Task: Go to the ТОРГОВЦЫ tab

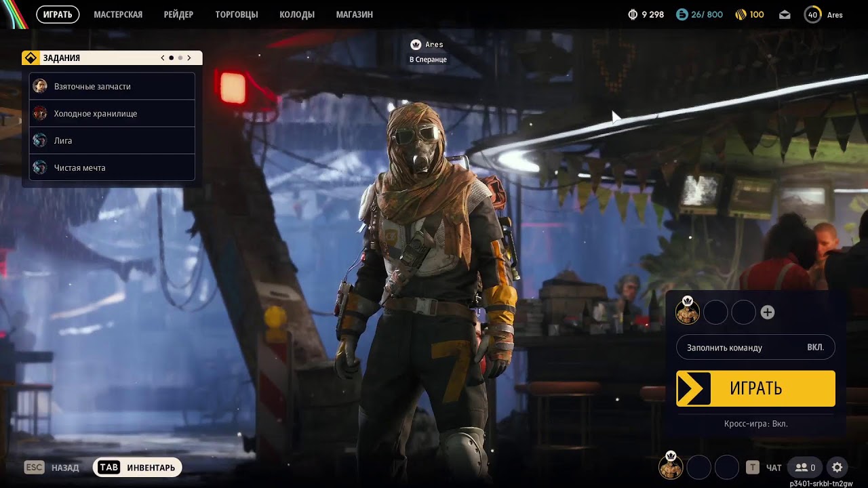Action: click(237, 14)
